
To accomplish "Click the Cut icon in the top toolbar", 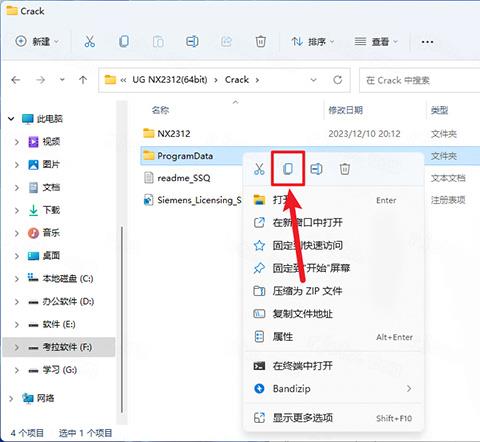I will pyautogui.click(x=89, y=42).
